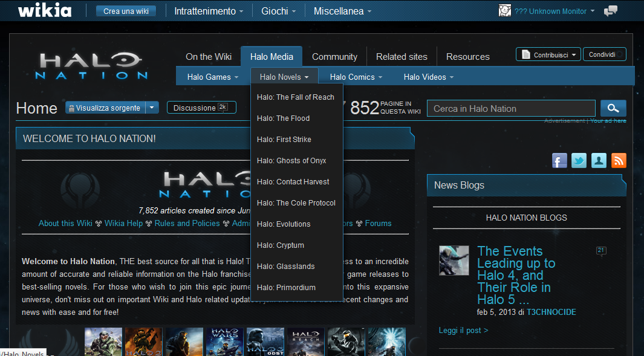Expand the Intrattenimento menu
This screenshot has height=356, width=644.
209,11
